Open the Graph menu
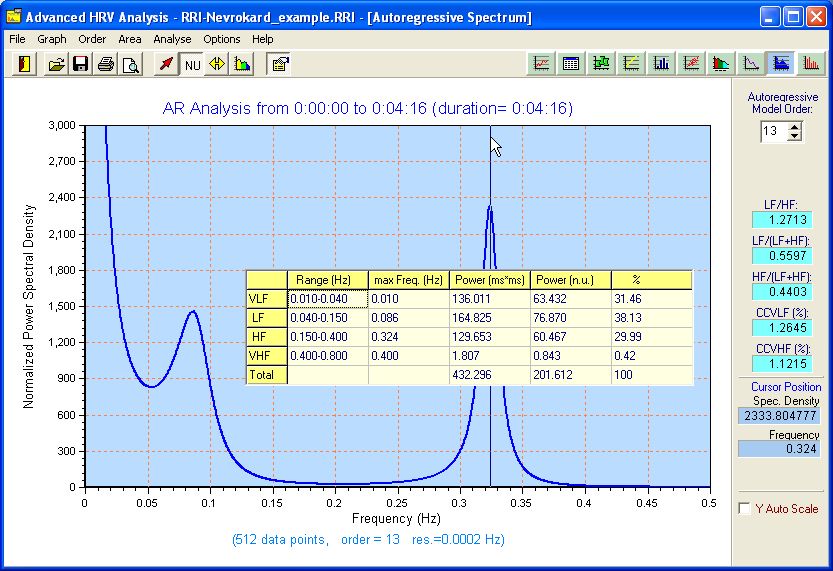833x571 pixels. click(51, 39)
